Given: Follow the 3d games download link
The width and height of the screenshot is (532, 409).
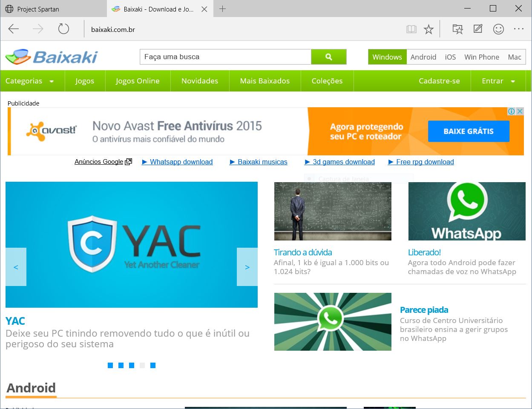Looking at the screenshot, I should 340,162.
